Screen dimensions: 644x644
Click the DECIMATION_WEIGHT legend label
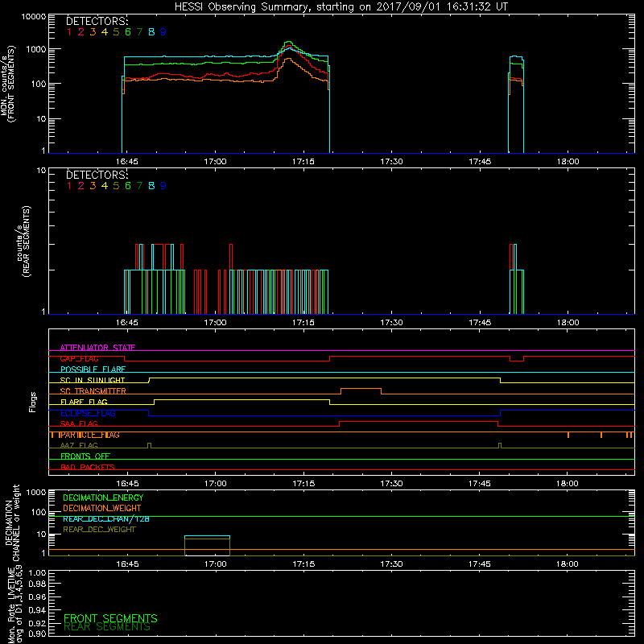(102, 508)
